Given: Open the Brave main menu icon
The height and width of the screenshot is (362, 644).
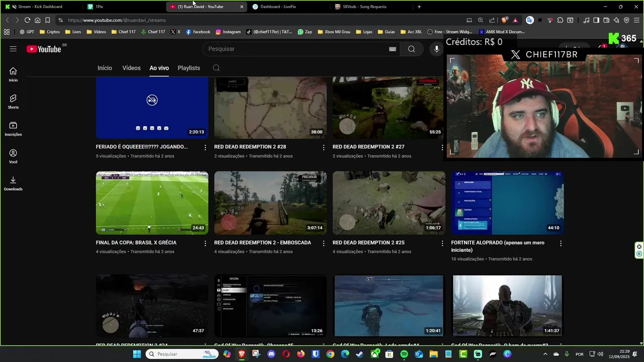Looking at the screenshot, I should 636,20.
